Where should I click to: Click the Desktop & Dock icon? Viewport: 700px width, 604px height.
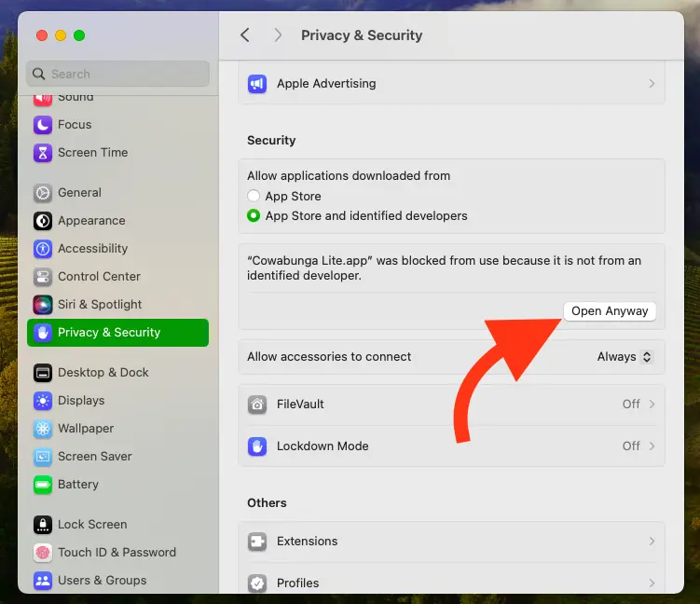click(43, 373)
